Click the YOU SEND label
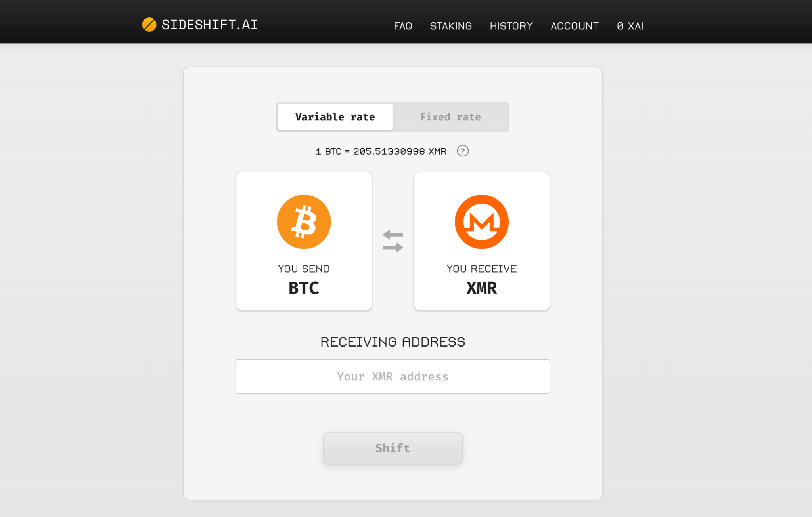Viewport: 812px width, 517px height. [304, 269]
